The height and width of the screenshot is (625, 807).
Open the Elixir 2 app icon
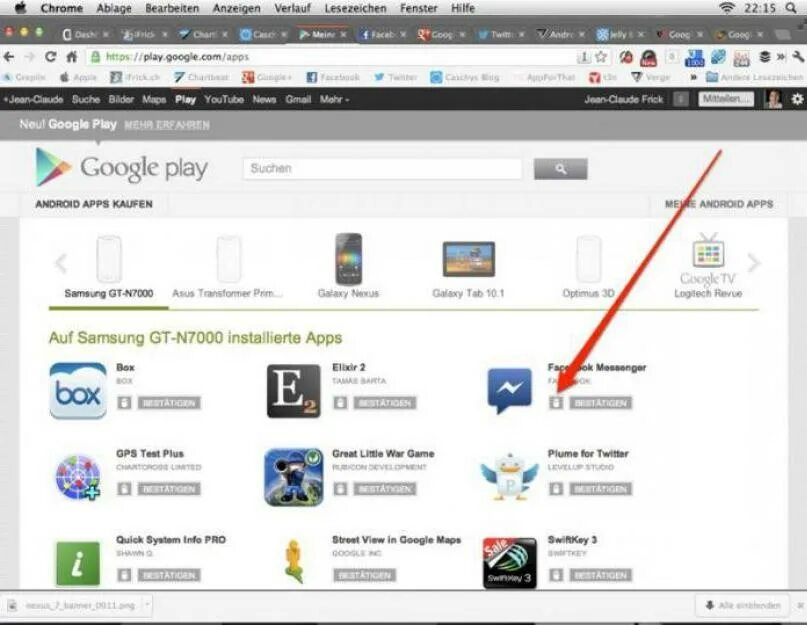293,391
